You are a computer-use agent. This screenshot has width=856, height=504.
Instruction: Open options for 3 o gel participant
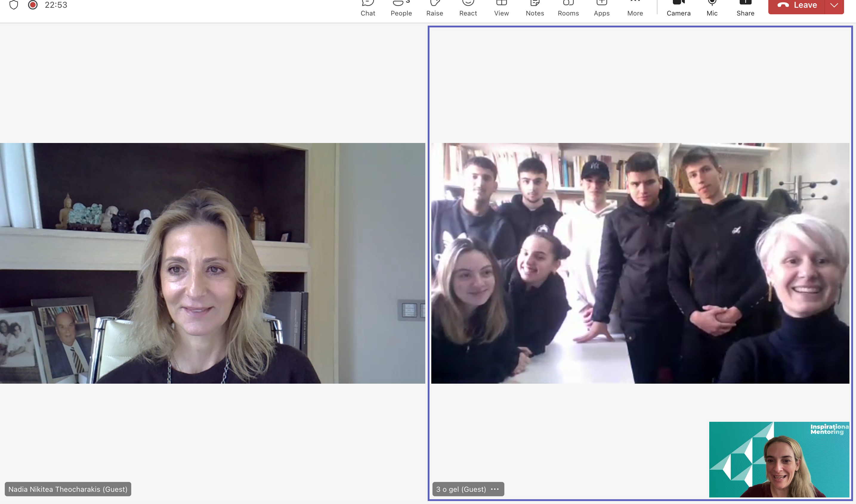coord(495,489)
